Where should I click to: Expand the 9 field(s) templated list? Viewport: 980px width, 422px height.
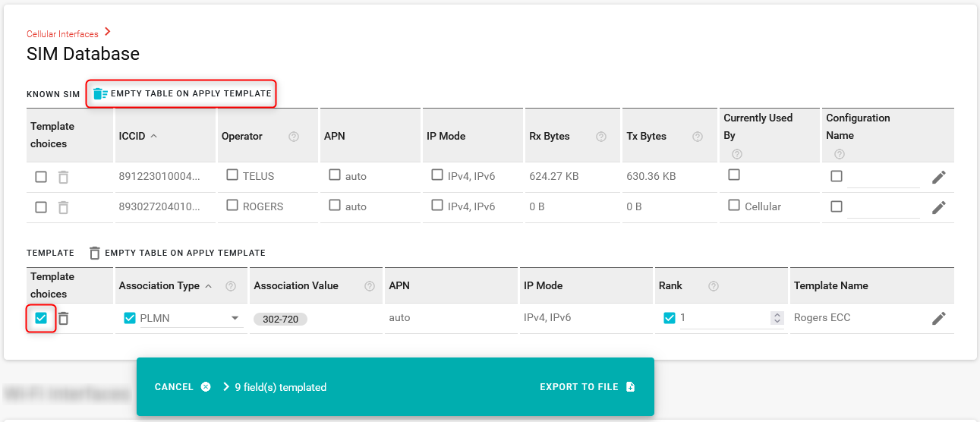tap(226, 387)
